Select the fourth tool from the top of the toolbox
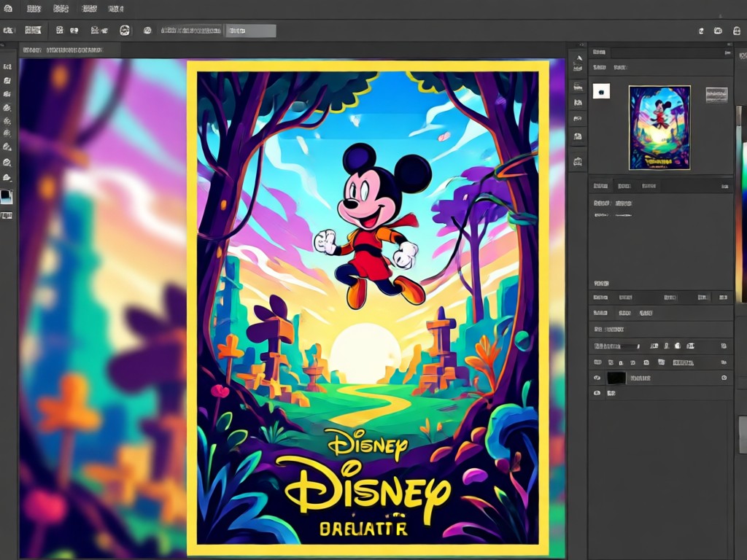 pyautogui.click(x=7, y=108)
